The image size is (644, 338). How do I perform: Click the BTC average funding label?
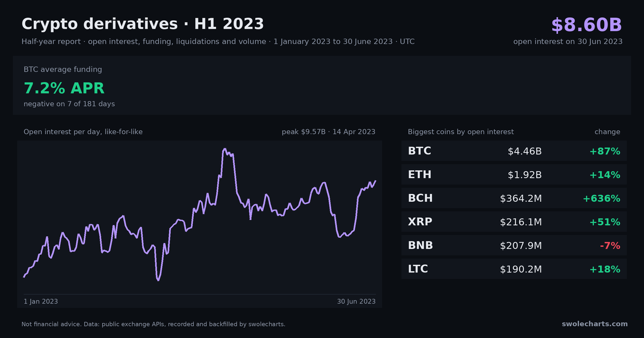click(63, 69)
